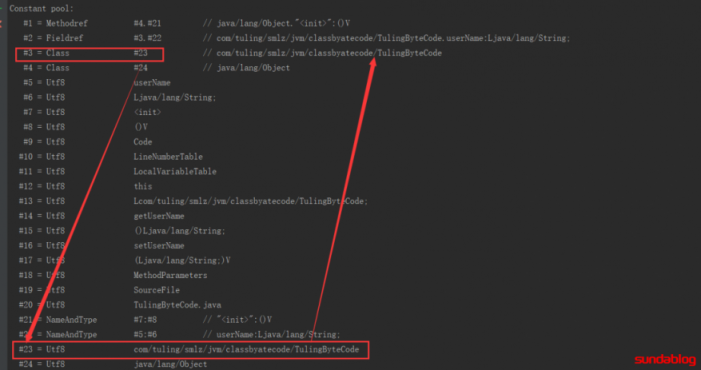Select the #23 Utf8 TulingByteCode path line
This screenshot has height=370, width=701.
click(x=191, y=349)
